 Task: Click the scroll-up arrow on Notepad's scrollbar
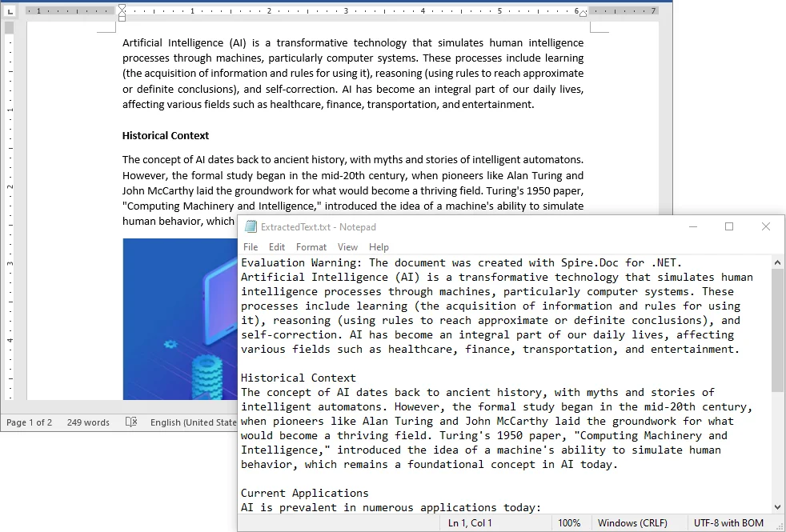pos(776,261)
